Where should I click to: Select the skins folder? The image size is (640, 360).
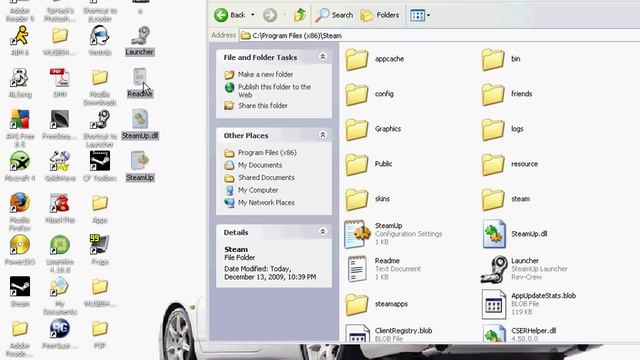[367, 199]
